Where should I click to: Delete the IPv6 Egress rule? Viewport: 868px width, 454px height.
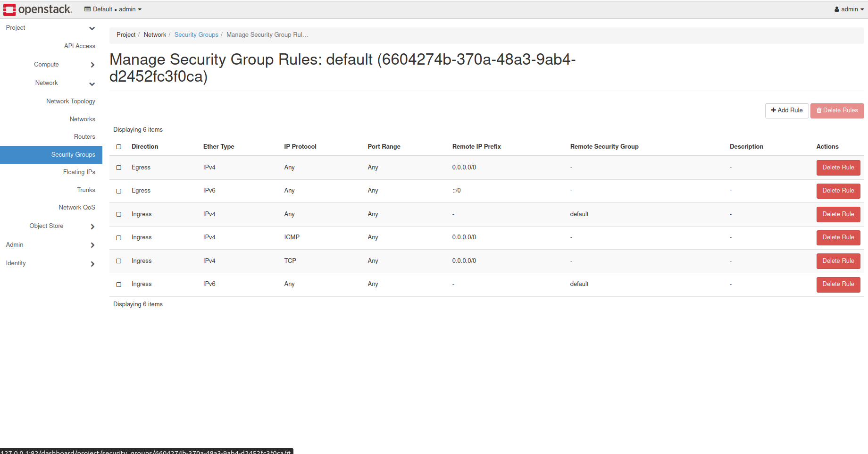click(838, 191)
